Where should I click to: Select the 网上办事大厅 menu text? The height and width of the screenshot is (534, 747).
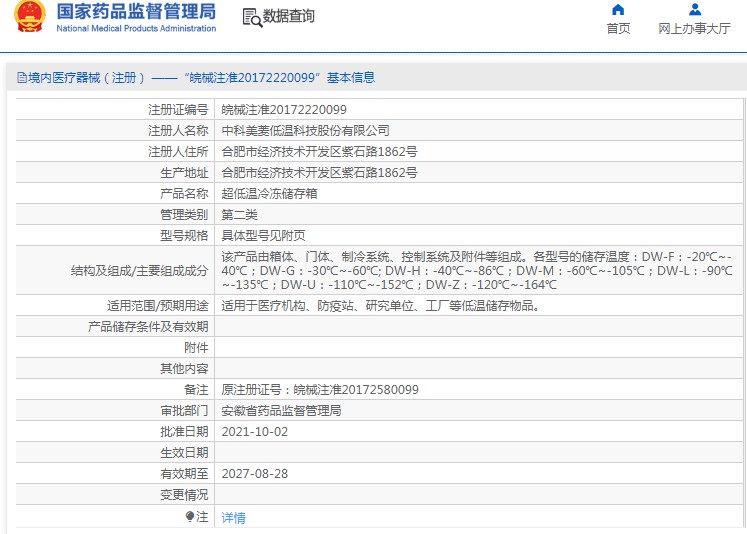click(694, 29)
